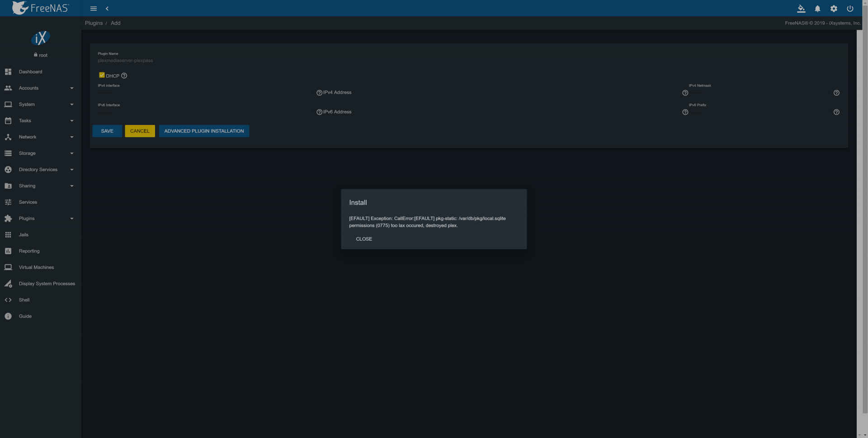Click the help icon left of IPv6 Prefix
This screenshot has height=438, width=868.
(x=685, y=112)
